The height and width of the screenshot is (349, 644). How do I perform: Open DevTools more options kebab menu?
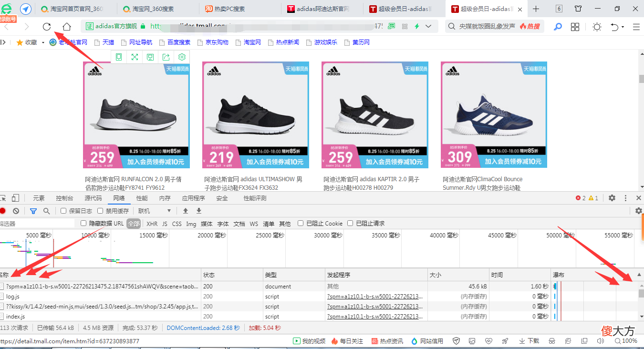pos(625,198)
